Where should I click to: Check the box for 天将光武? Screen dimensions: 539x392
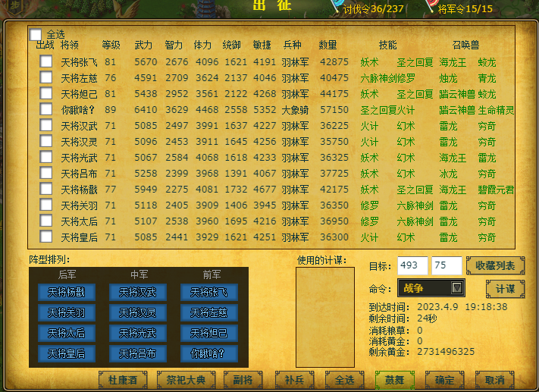[45, 157]
